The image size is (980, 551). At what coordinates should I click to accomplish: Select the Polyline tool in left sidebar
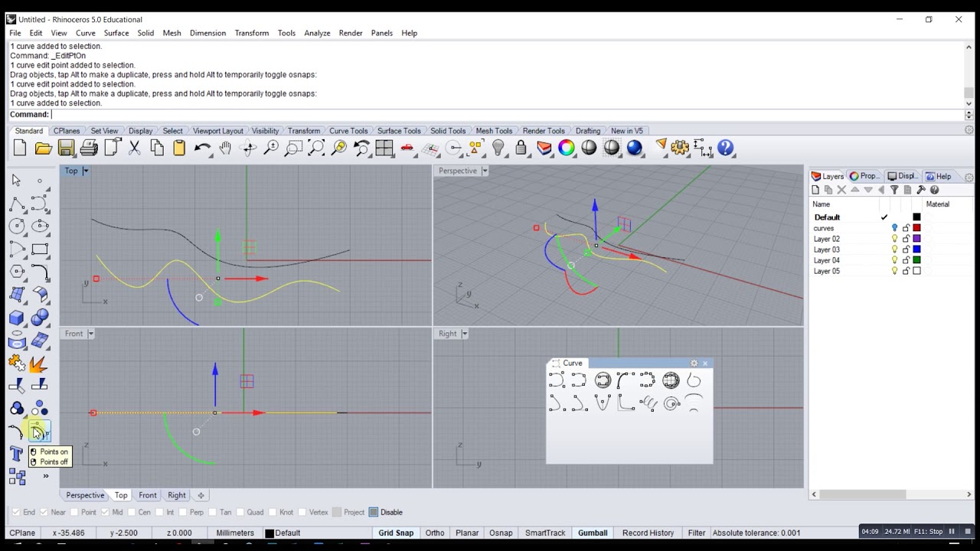pos(16,204)
